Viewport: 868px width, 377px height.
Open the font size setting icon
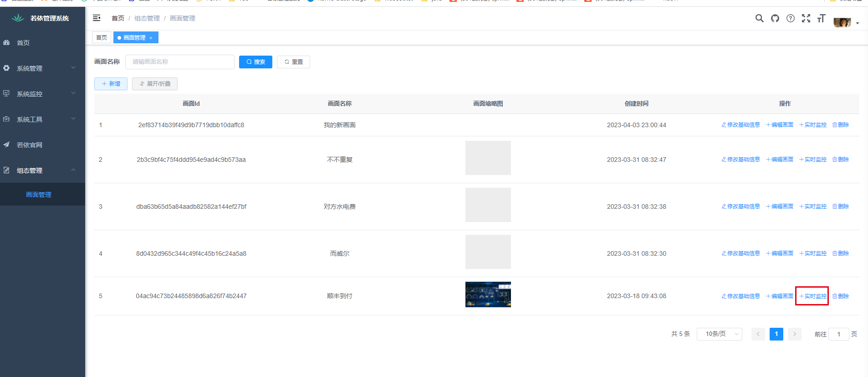(821, 18)
